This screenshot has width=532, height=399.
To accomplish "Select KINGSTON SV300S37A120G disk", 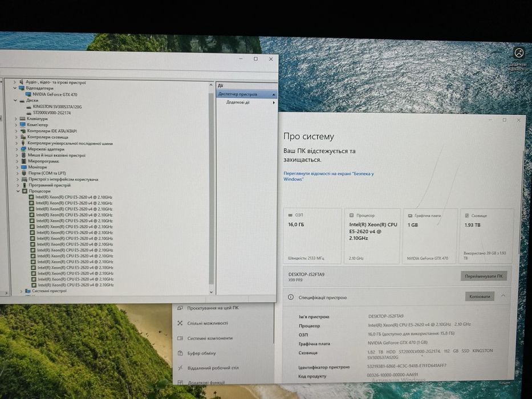I will 57,107.
